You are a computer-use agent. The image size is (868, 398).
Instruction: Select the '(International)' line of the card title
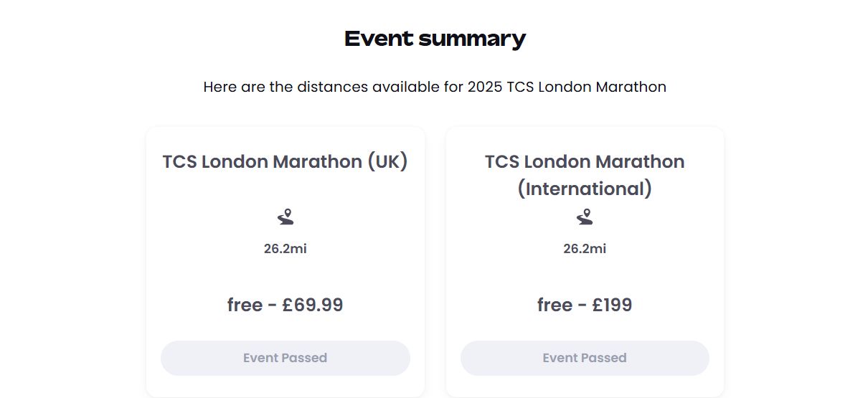585,189
